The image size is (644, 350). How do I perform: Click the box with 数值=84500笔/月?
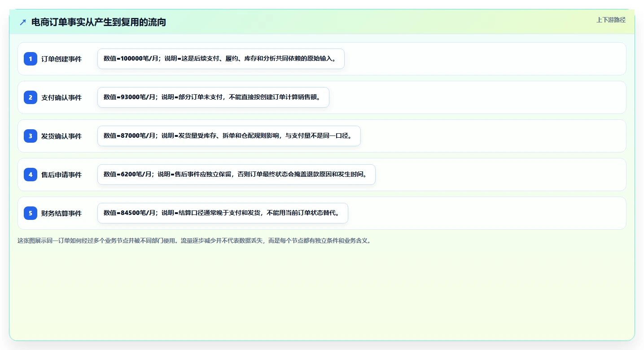(223, 213)
